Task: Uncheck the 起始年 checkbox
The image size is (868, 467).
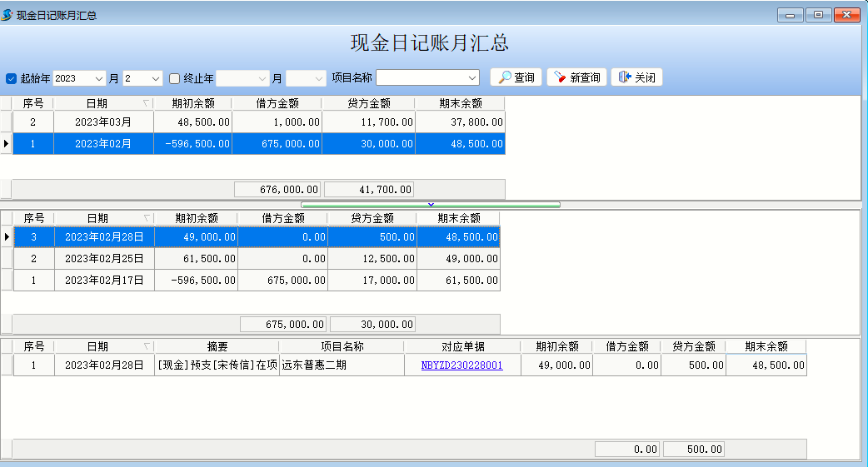Action: point(12,78)
